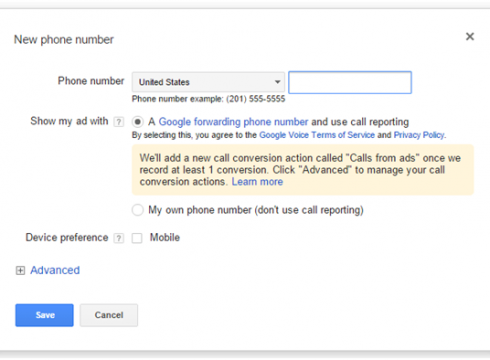Open Google forwarding phone number link
Image resolution: width=490 pixels, height=360 pixels.
pyautogui.click(x=233, y=122)
